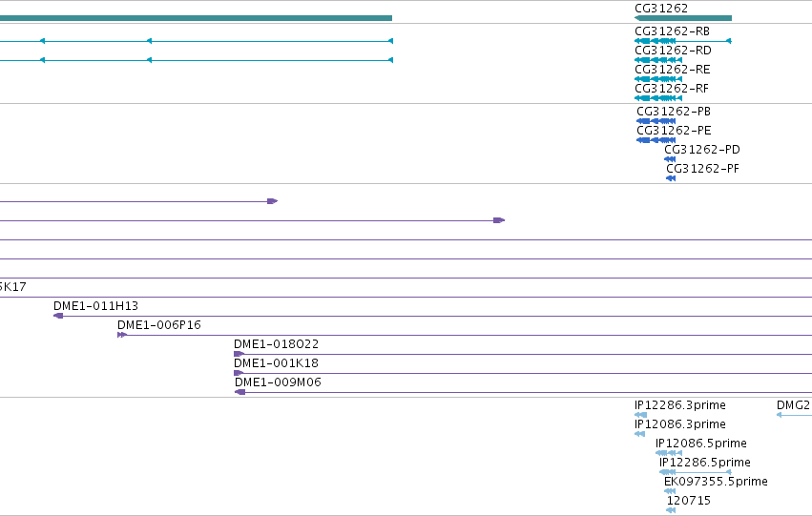Click the CG31262 gene label
Viewport: 812px width, 516px height.
pyautogui.click(x=661, y=9)
